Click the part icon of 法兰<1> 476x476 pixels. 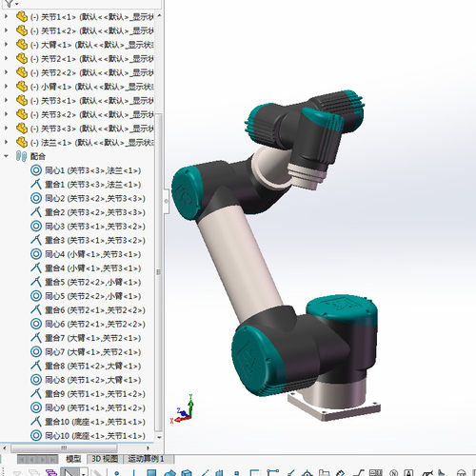pos(22,143)
